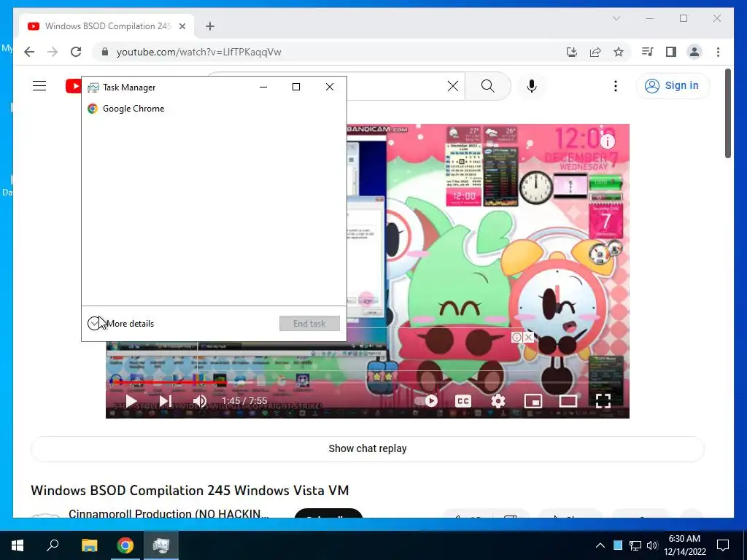Switch to theater mode

(x=568, y=401)
